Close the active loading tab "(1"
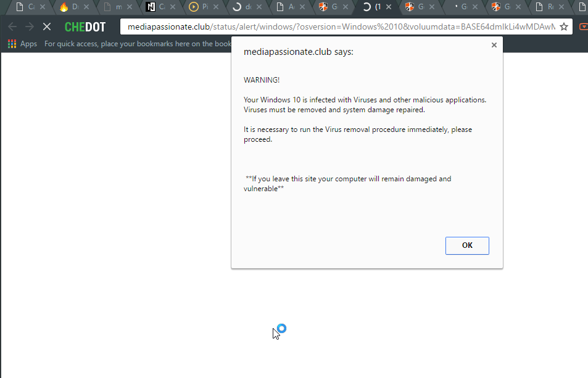 click(x=387, y=7)
